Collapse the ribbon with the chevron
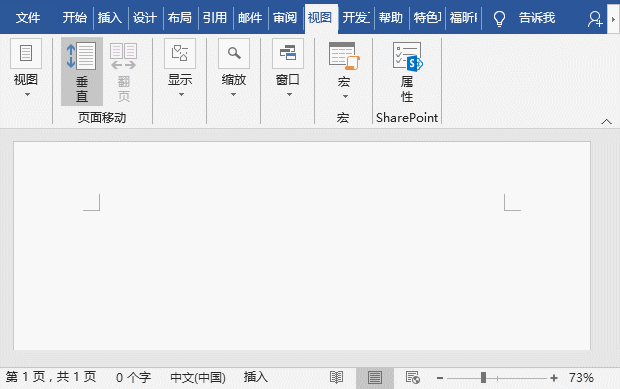 [x=606, y=121]
